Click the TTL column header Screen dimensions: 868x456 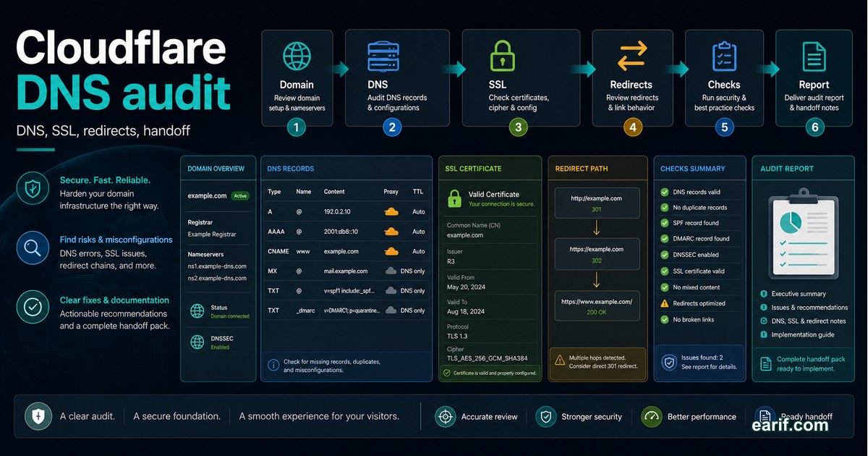[x=418, y=193]
